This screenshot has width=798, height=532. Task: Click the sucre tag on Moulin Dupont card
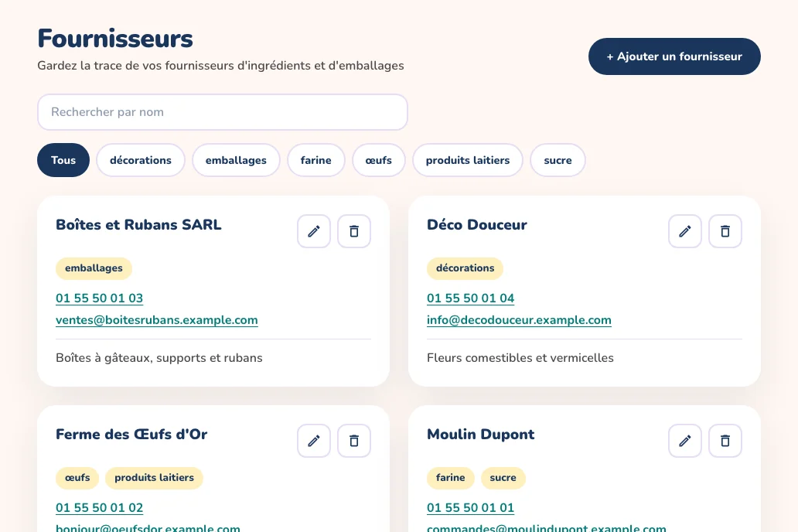click(x=503, y=478)
